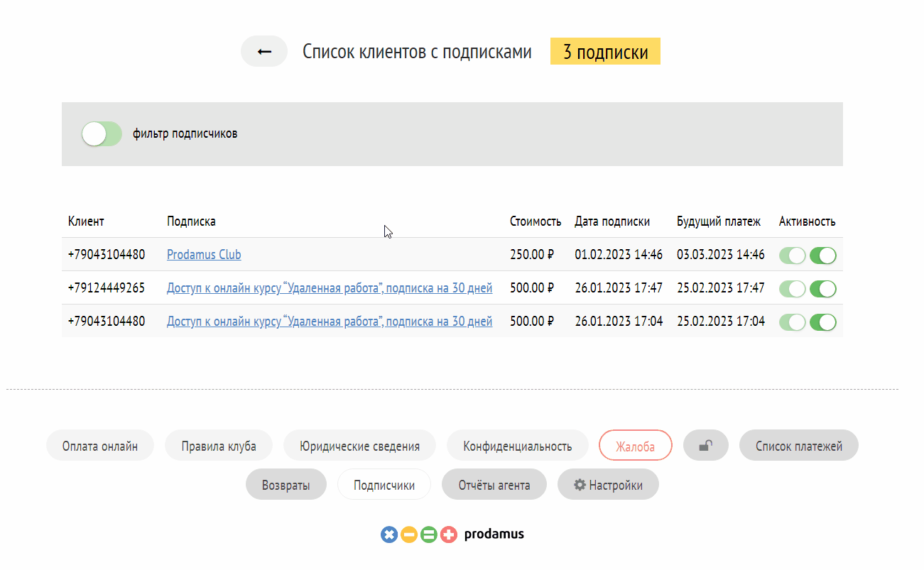
Task: Click the green equals circle in footer logo
Action: click(x=428, y=535)
